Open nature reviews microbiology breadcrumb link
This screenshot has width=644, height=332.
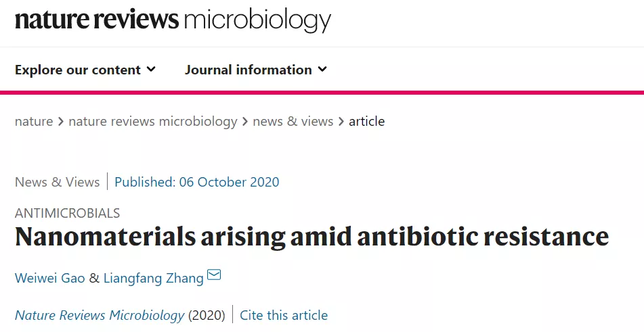point(153,121)
